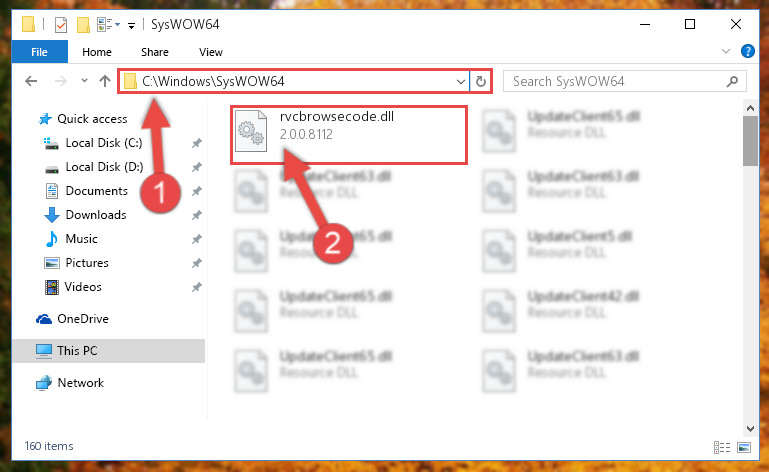The width and height of the screenshot is (769, 472).
Task: Expand the ribbon with the chevron
Action: click(726, 51)
